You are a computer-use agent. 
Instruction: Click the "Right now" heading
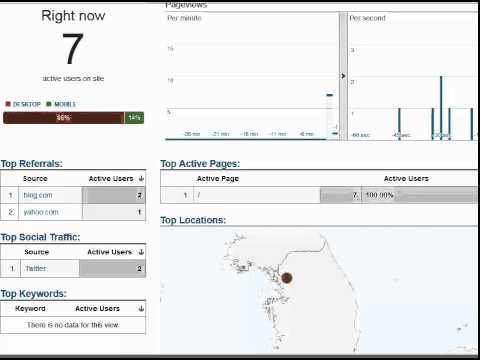point(73,16)
